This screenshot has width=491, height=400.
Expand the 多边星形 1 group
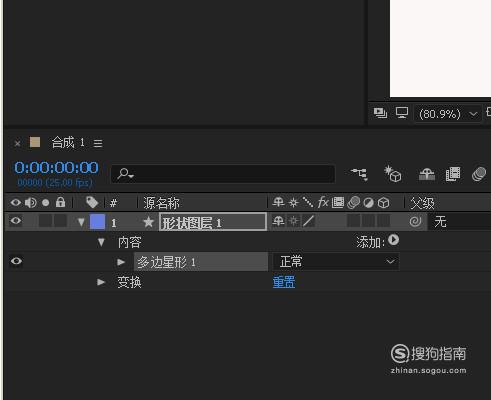coord(121,262)
